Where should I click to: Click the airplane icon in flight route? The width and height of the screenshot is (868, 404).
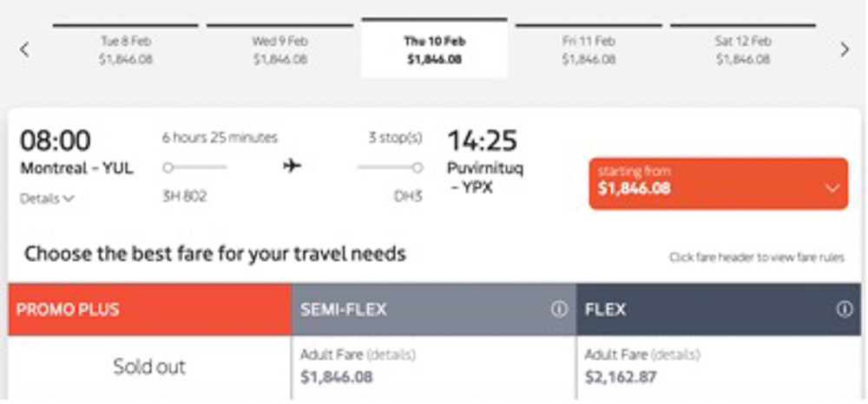click(293, 166)
